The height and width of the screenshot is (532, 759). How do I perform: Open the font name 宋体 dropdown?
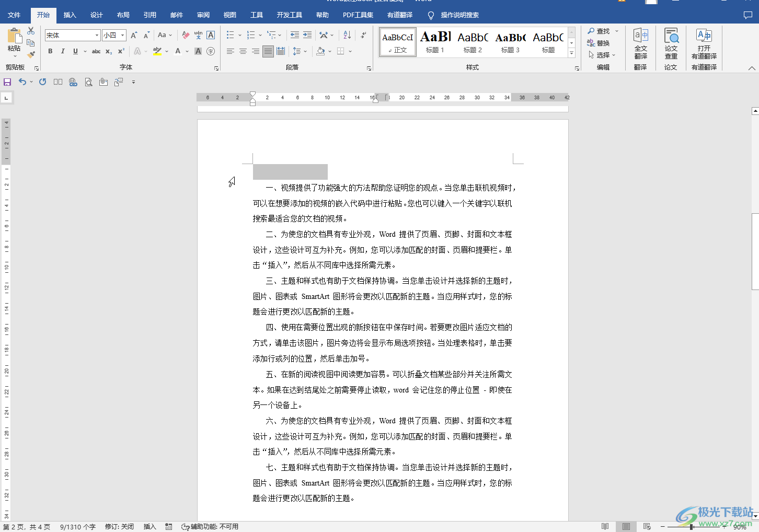tap(97, 35)
